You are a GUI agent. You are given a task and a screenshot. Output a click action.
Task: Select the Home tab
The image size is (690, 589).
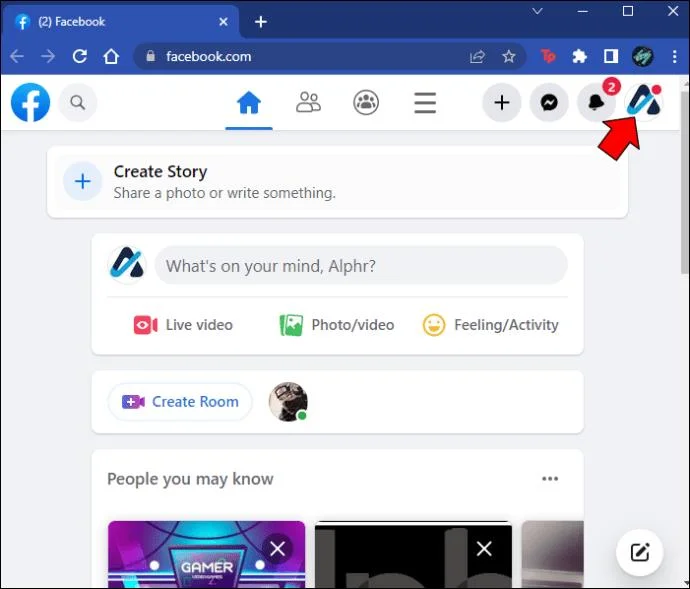click(x=249, y=103)
